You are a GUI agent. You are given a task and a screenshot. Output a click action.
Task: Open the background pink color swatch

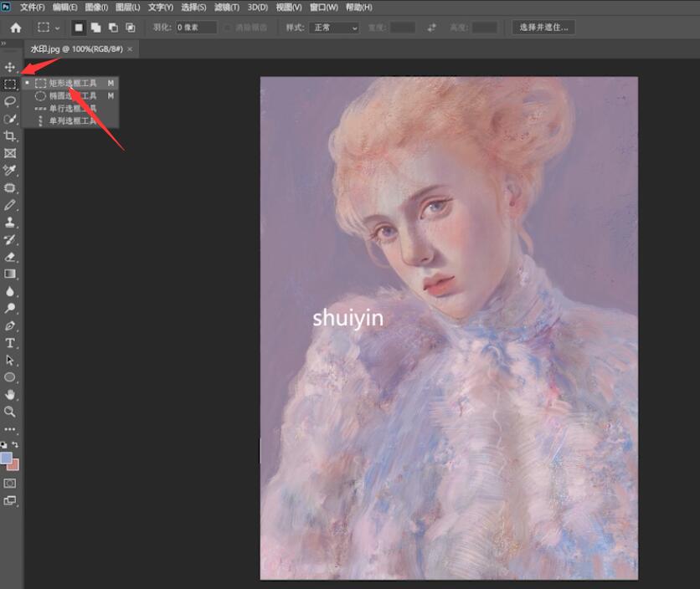14,466
